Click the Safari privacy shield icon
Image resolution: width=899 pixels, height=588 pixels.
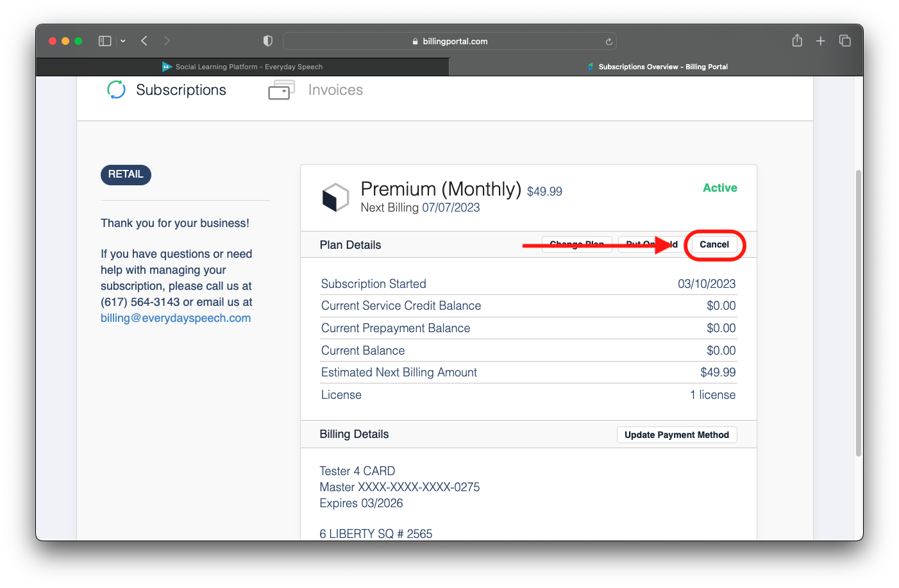pos(267,40)
